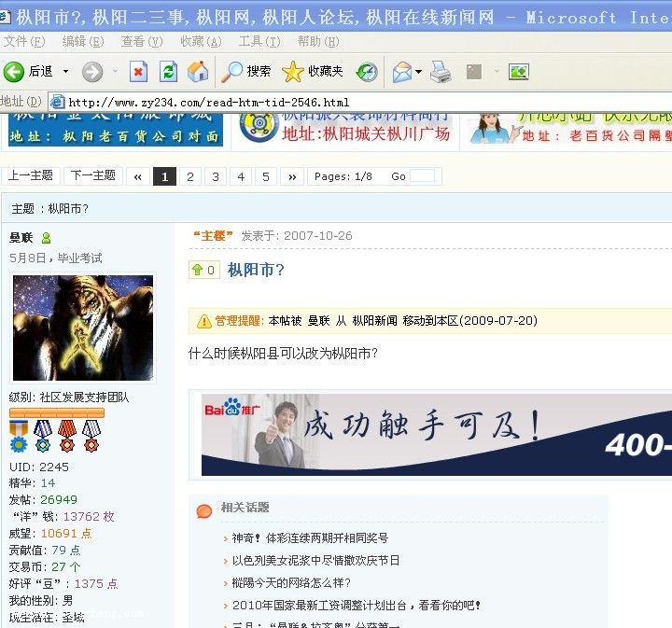The height and width of the screenshot is (628, 672).
Task: Click the 下一主题 next topic button
Action: click(93, 175)
